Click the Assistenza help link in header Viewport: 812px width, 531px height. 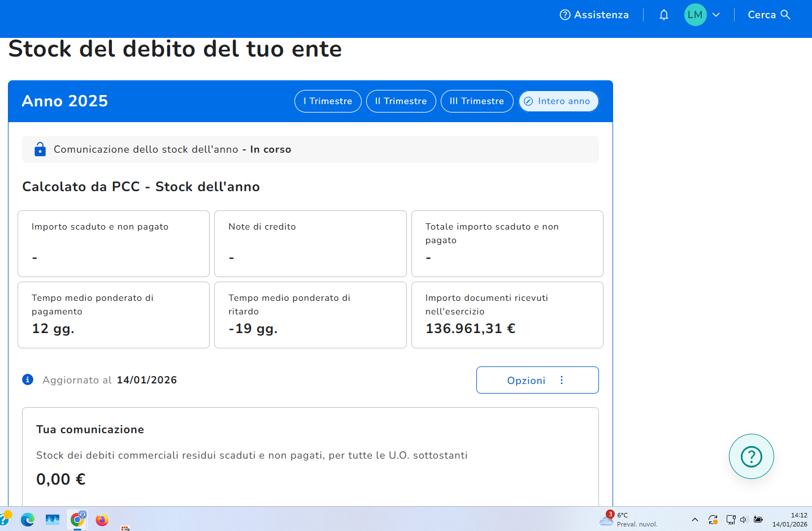(x=594, y=15)
